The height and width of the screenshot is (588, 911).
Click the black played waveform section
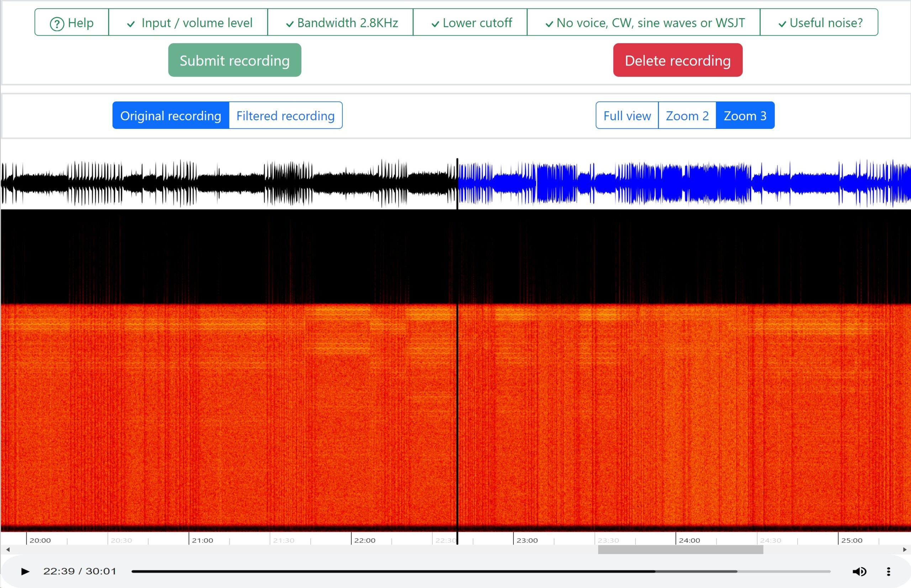[228, 183]
